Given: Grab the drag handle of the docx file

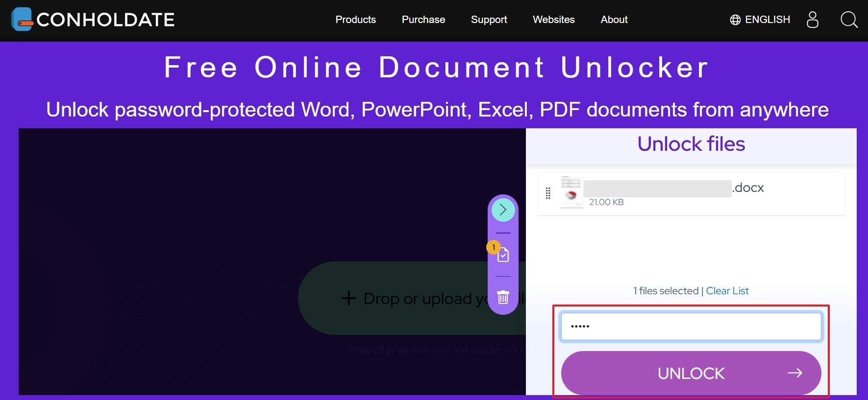Looking at the screenshot, I should tap(548, 193).
